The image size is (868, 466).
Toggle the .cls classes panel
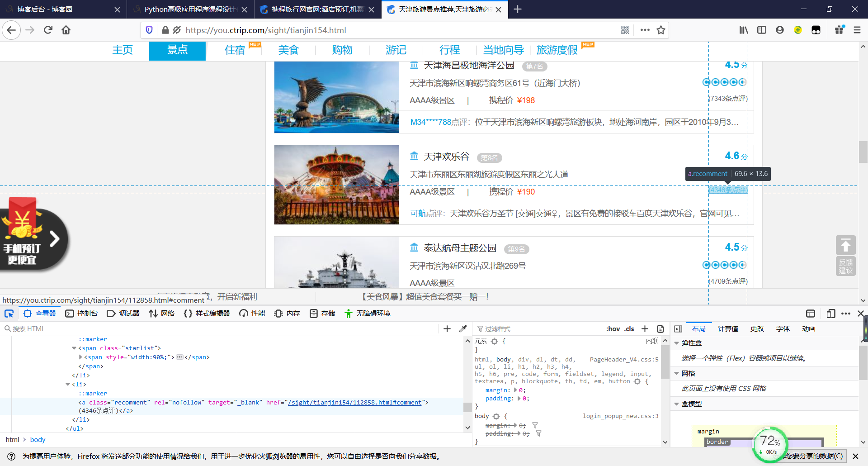[x=629, y=329]
